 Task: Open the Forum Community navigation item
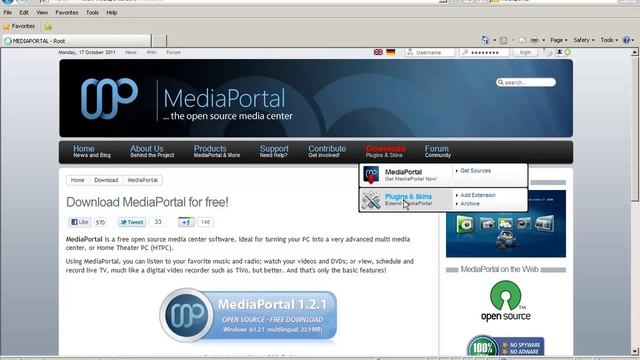click(438, 151)
